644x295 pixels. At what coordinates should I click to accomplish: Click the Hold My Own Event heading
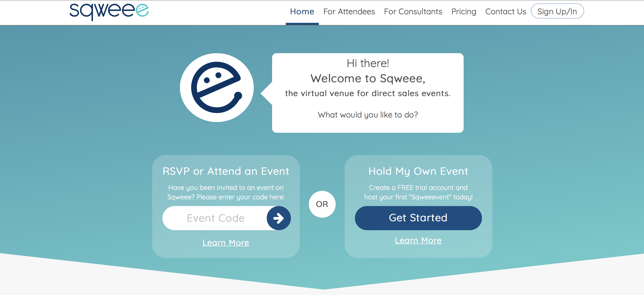[418, 171]
